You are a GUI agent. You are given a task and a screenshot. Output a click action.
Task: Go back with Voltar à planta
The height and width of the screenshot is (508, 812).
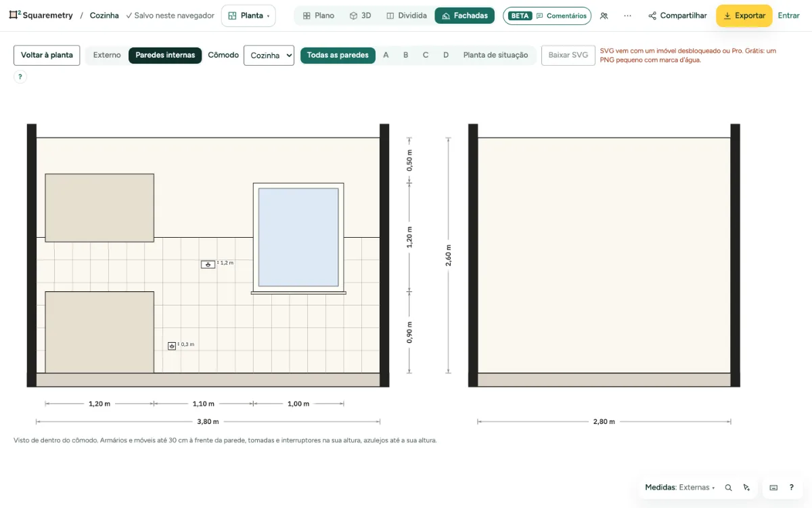47,55
